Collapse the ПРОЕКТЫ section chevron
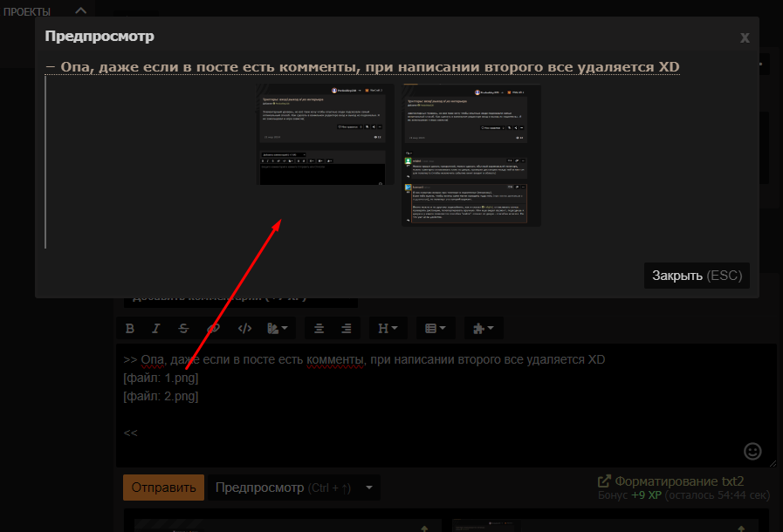This screenshot has height=532, width=783. point(80,10)
